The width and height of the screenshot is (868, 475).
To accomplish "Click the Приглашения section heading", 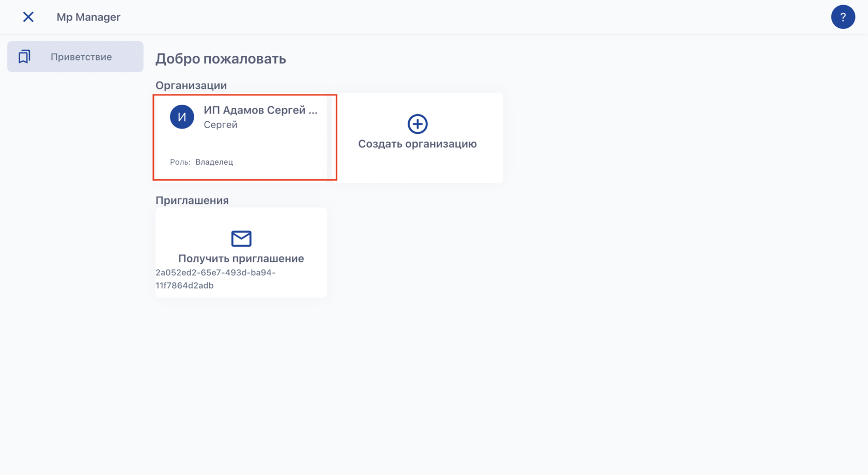I will [192, 200].
